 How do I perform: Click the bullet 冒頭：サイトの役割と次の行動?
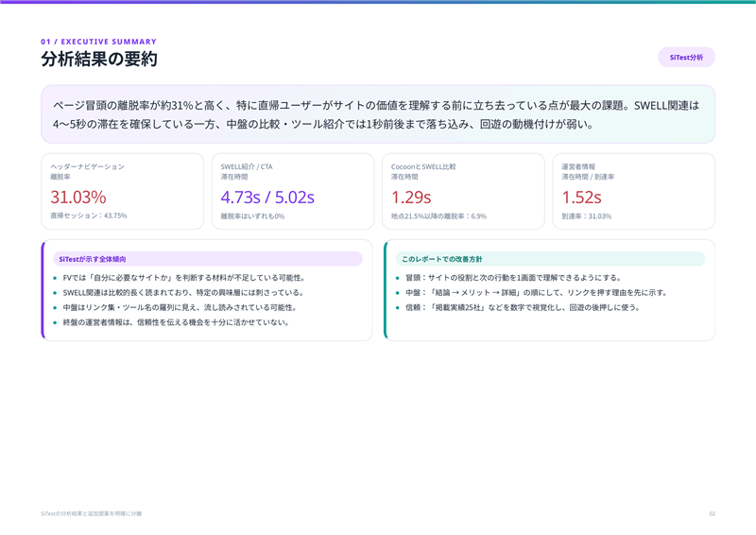513,278
